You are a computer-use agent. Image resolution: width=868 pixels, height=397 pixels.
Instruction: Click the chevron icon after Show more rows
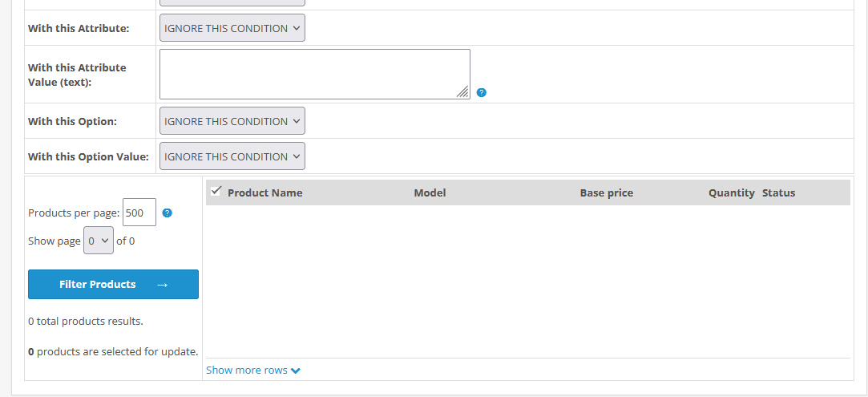[x=296, y=371]
